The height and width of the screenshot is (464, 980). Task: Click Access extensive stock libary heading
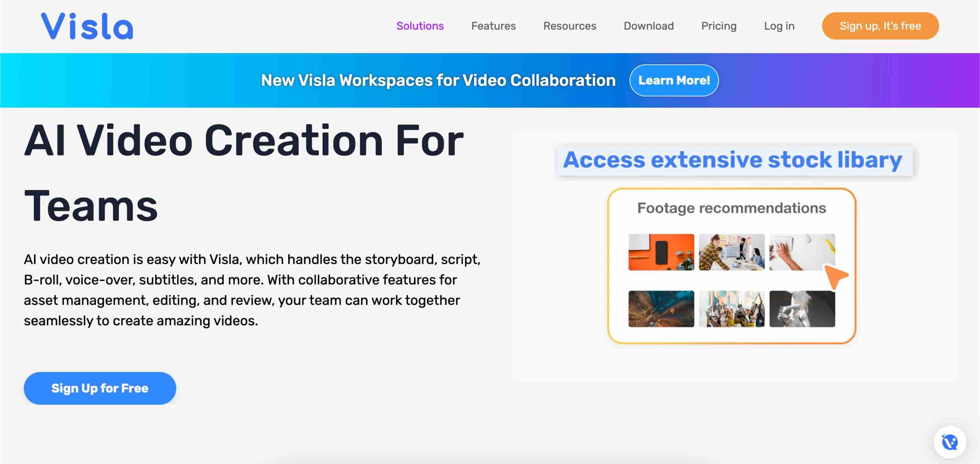click(733, 160)
